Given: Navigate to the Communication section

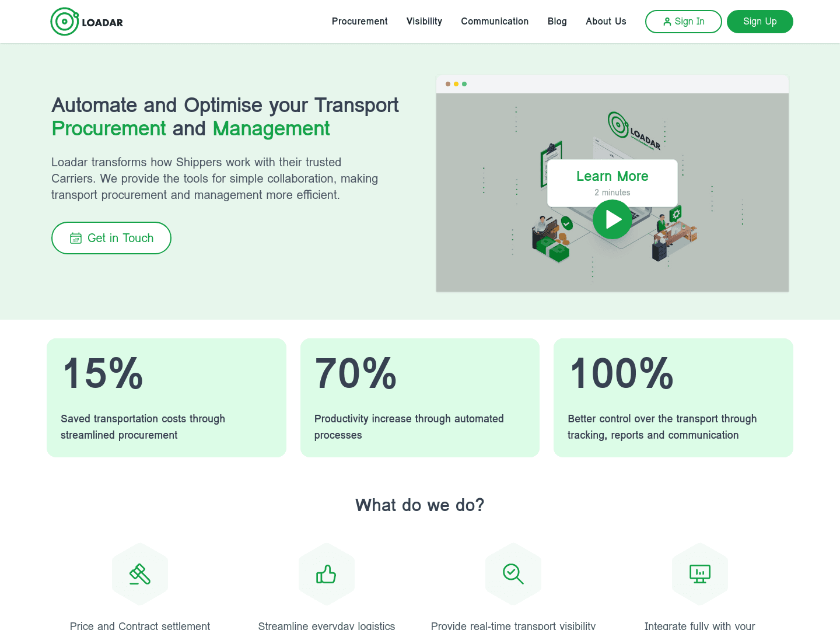Looking at the screenshot, I should pos(495,21).
